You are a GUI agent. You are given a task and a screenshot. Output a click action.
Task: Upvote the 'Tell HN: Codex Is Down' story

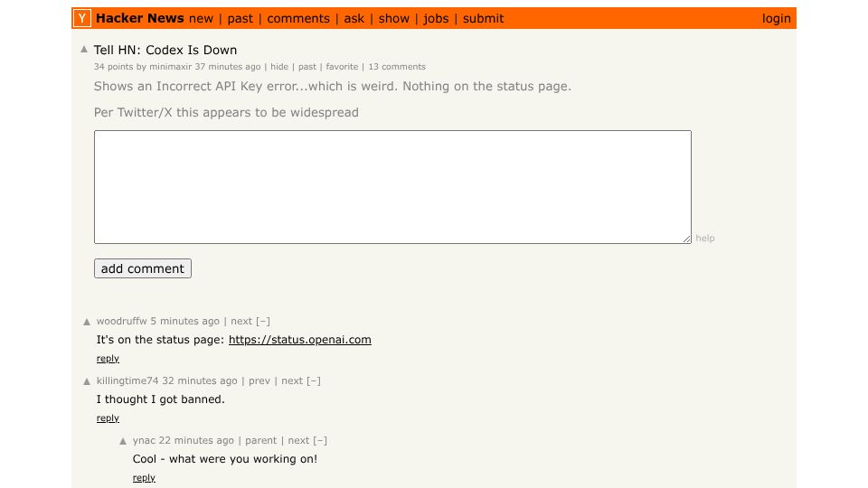tap(84, 49)
